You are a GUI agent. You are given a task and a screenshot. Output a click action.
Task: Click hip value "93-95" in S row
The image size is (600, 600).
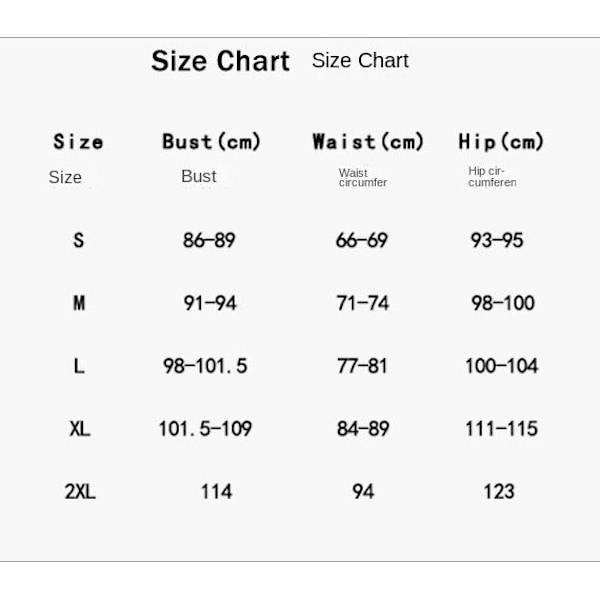(497, 240)
